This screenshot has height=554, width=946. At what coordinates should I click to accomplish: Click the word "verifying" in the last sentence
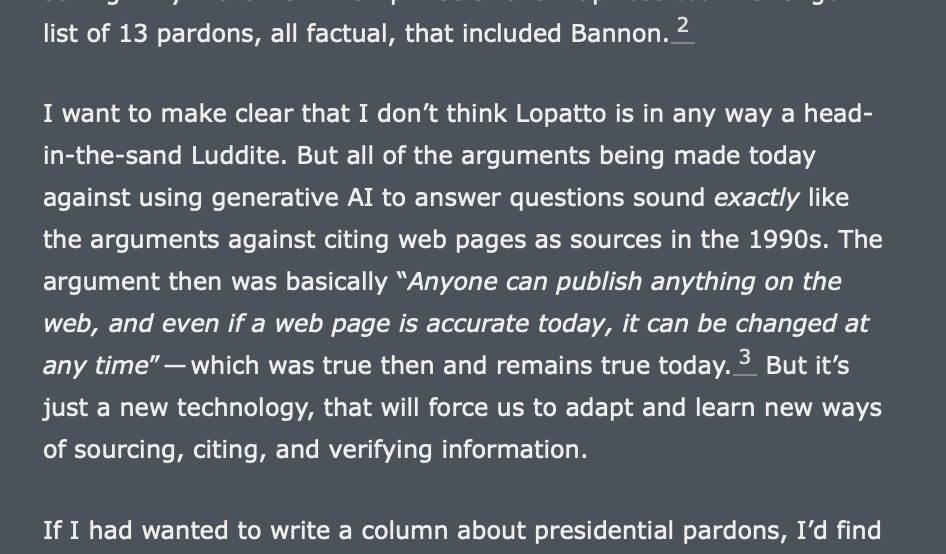tap(383, 450)
